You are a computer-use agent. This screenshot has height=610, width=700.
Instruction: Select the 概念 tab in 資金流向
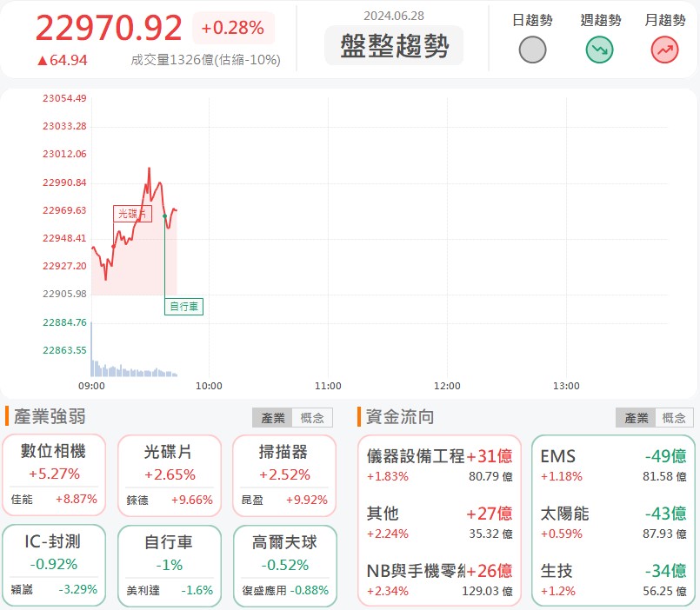[674, 418]
